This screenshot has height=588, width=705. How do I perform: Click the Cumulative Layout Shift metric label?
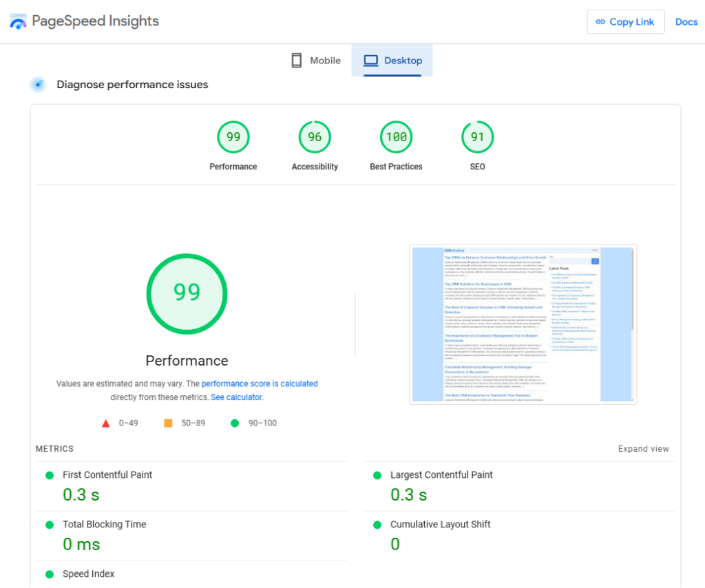pos(440,524)
